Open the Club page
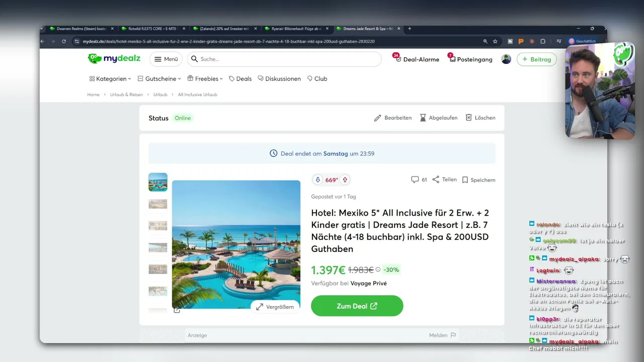The height and width of the screenshot is (362, 644). click(x=317, y=79)
